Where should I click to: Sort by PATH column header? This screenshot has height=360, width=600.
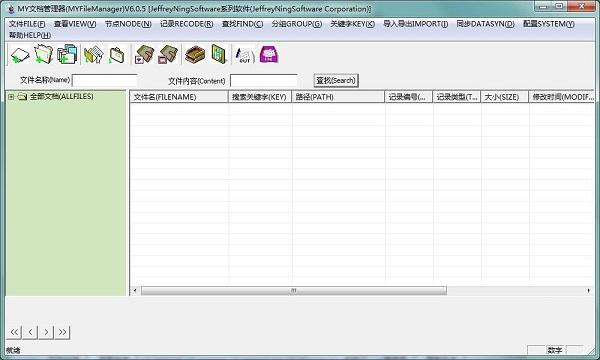338,97
